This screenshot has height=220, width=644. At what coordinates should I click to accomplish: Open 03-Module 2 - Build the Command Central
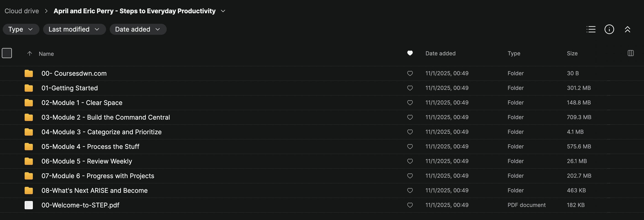106,117
